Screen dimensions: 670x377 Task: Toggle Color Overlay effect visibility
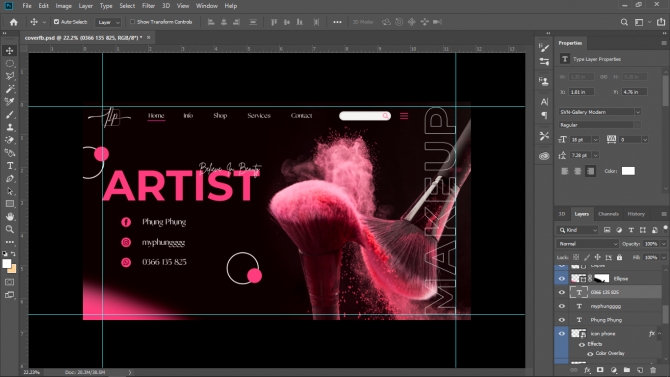coord(590,354)
